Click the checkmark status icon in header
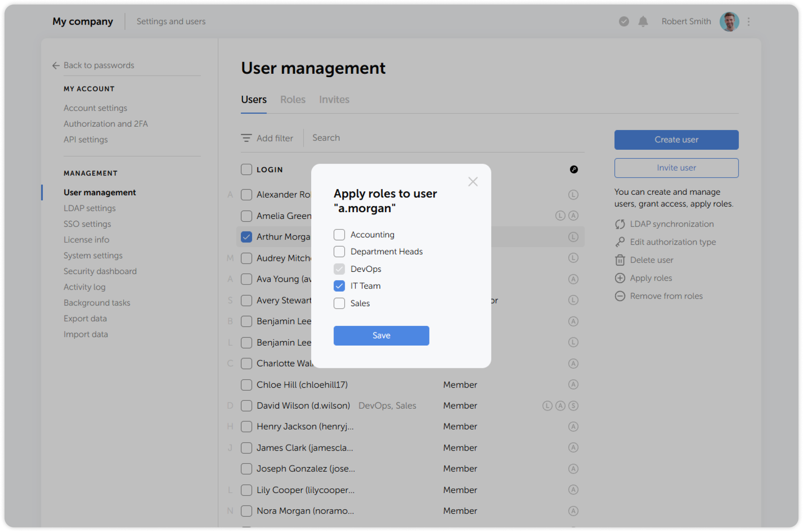 [624, 22]
